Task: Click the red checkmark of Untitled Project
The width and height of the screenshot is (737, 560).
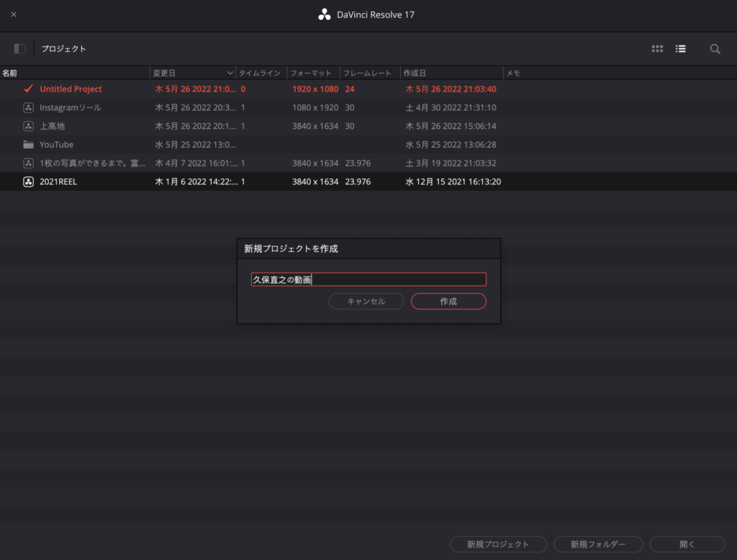Action: [x=28, y=89]
